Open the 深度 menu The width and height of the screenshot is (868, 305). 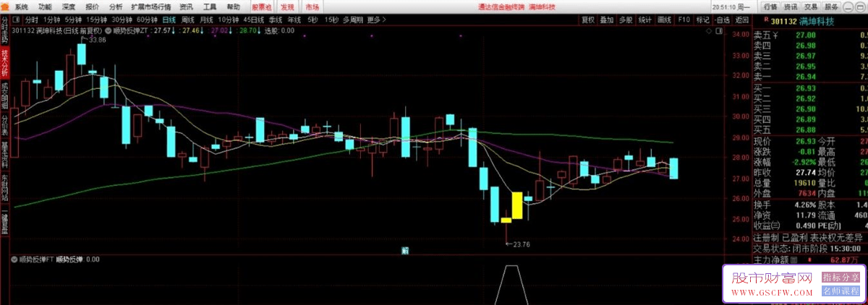(x=69, y=6)
